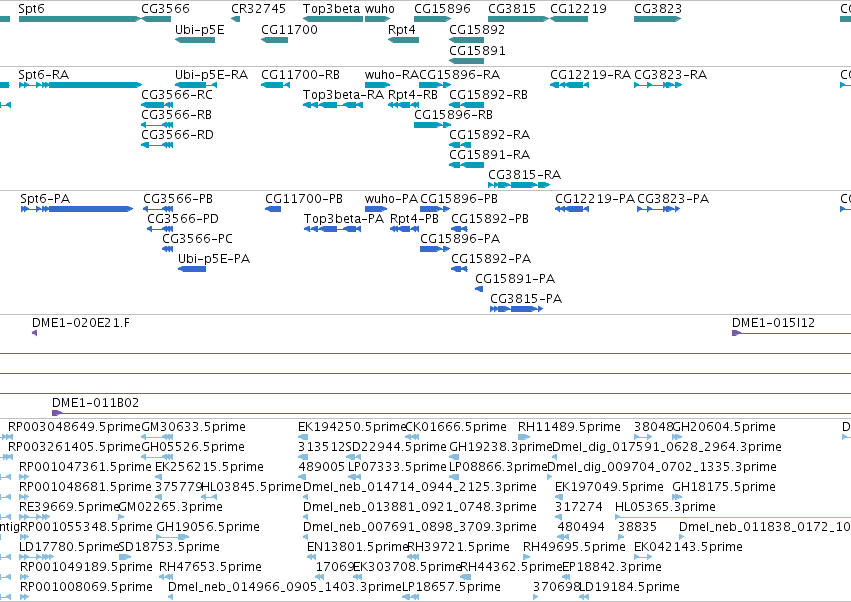
Task: Click the DME1-020E21.F clone label
Action: (81, 323)
